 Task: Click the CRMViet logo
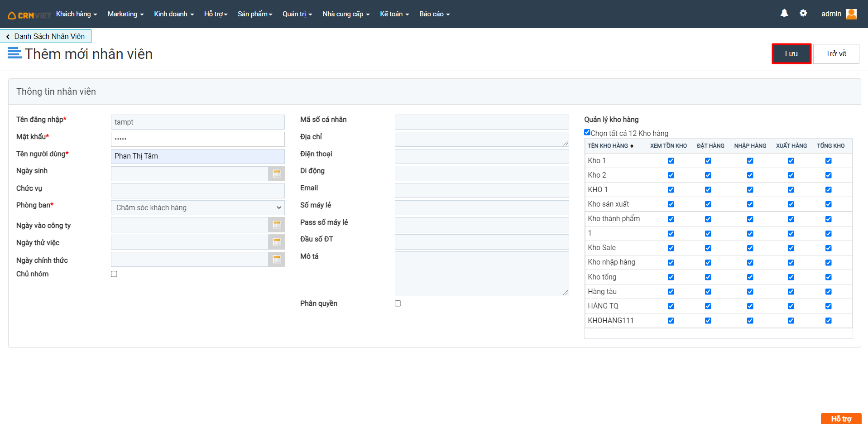29,15
